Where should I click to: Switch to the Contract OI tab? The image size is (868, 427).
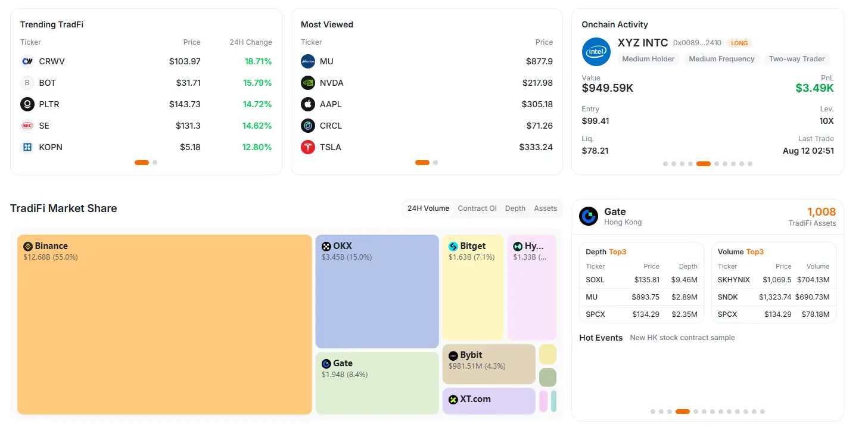(477, 208)
